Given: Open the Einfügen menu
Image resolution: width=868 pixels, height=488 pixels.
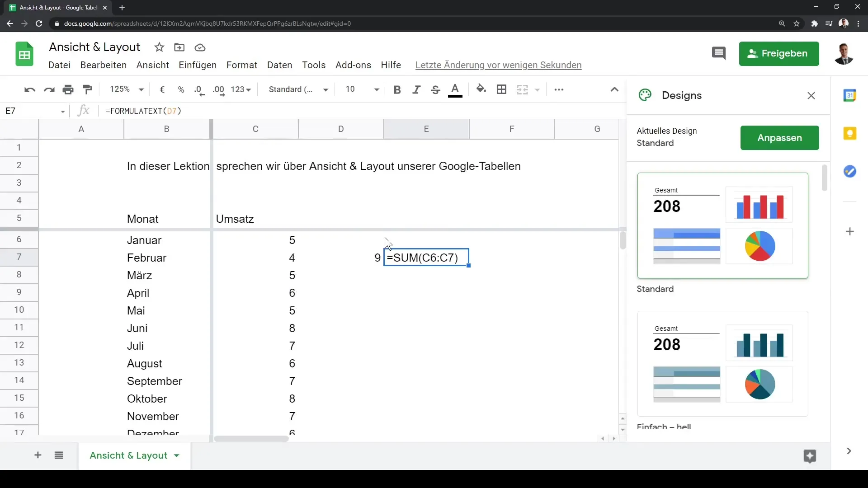Looking at the screenshot, I should (x=197, y=65).
